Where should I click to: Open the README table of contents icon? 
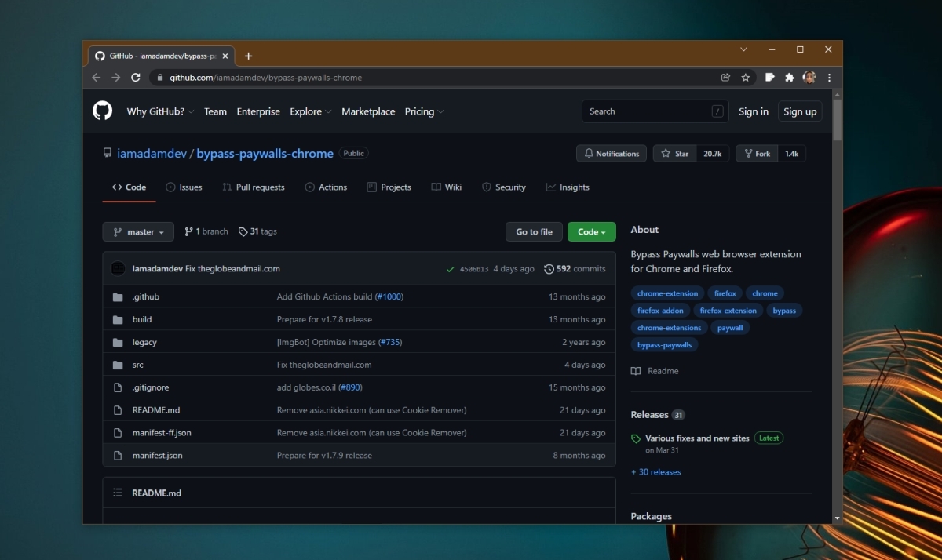pos(118,493)
